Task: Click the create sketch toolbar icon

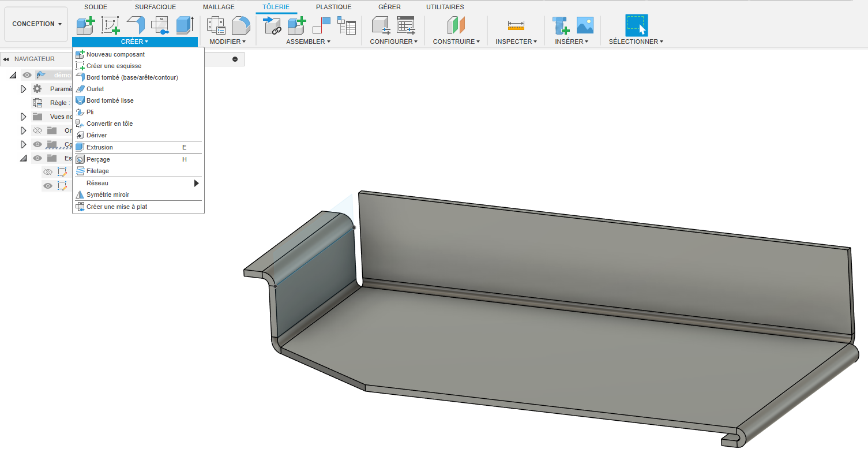Action: coord(110,25)
